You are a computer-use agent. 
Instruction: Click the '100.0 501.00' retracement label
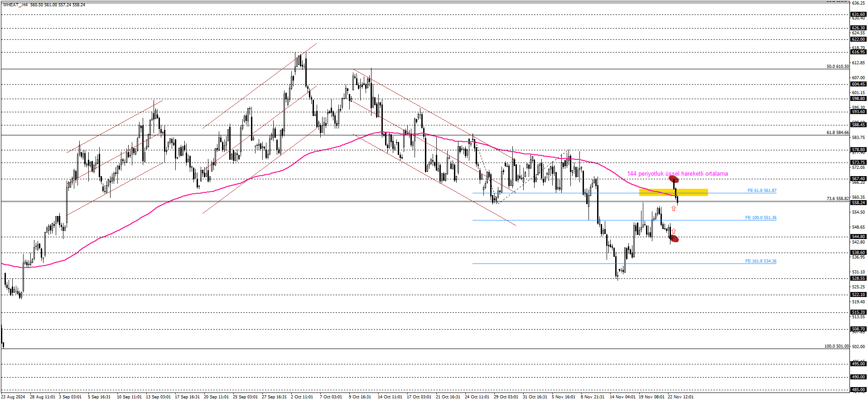[836, 346]
